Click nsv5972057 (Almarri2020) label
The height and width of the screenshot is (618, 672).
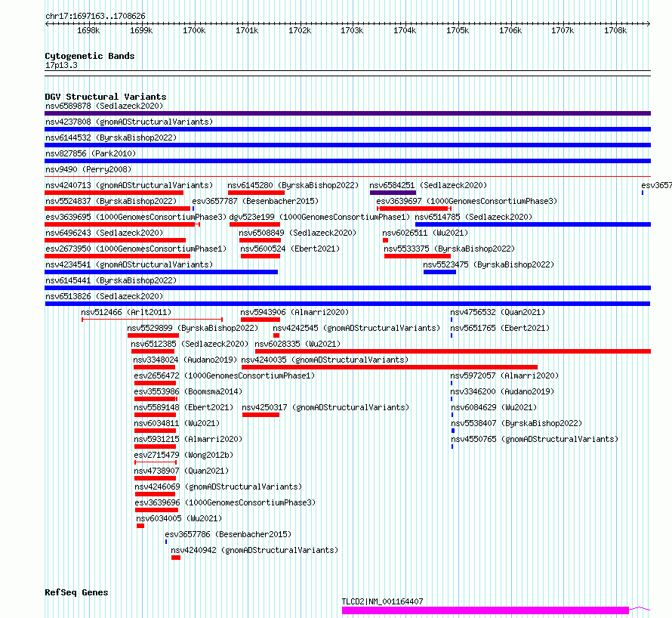(x=505, y=375)
